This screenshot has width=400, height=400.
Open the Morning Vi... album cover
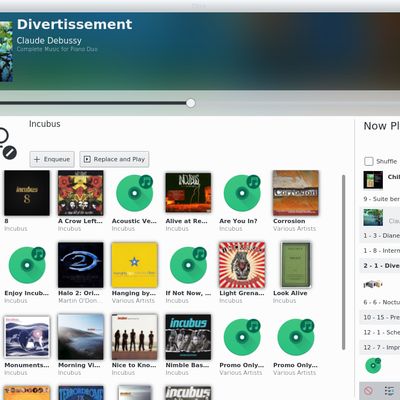pos(81,337)
